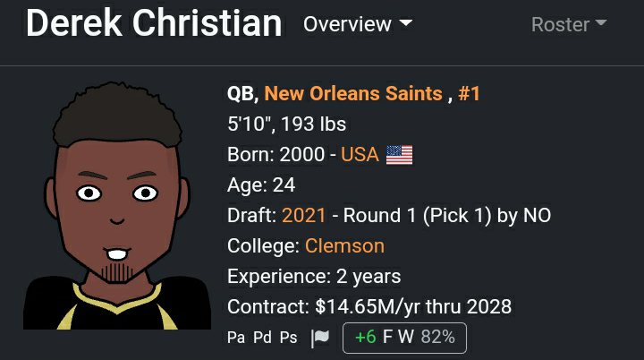Viewport: 644px width, 360px height.
Task: Click the Clemson college link
Action: point(344,245)
